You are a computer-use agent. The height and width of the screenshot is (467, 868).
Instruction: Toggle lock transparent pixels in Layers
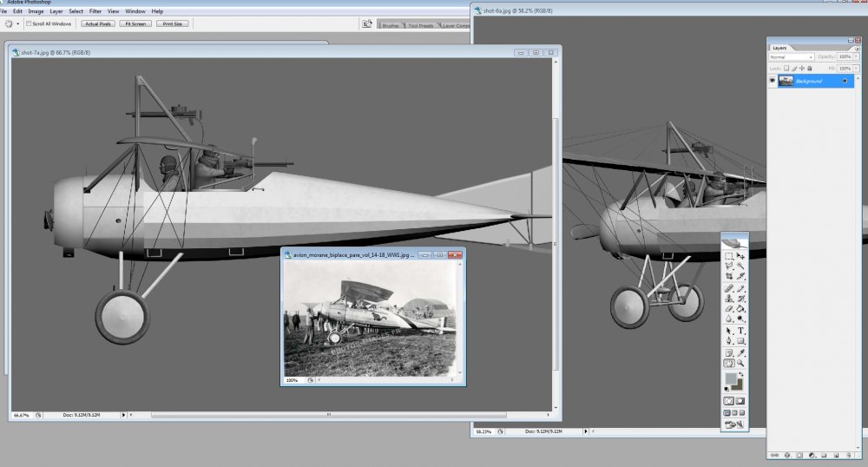(786, 68)
